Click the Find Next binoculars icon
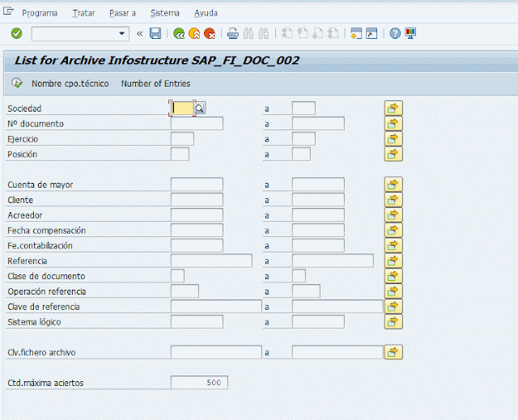518x420 pixels. (x=264, y=33)
